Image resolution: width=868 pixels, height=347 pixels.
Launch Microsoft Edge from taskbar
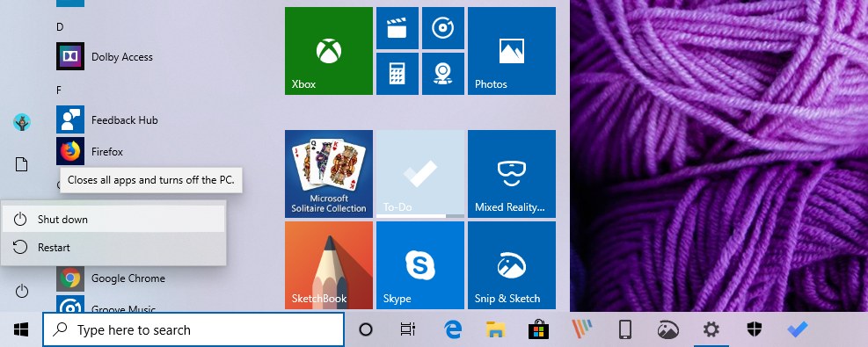click(453, 330)
